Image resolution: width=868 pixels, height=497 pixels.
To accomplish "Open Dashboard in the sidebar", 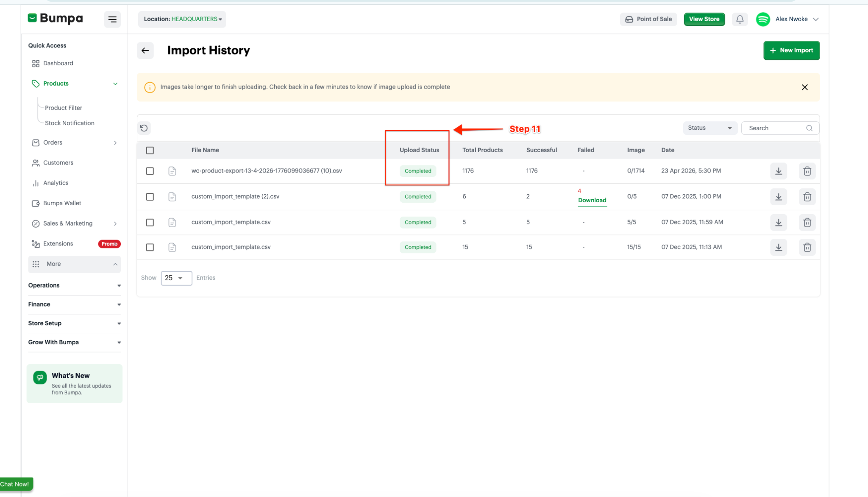I will click(x=58, y=63).
